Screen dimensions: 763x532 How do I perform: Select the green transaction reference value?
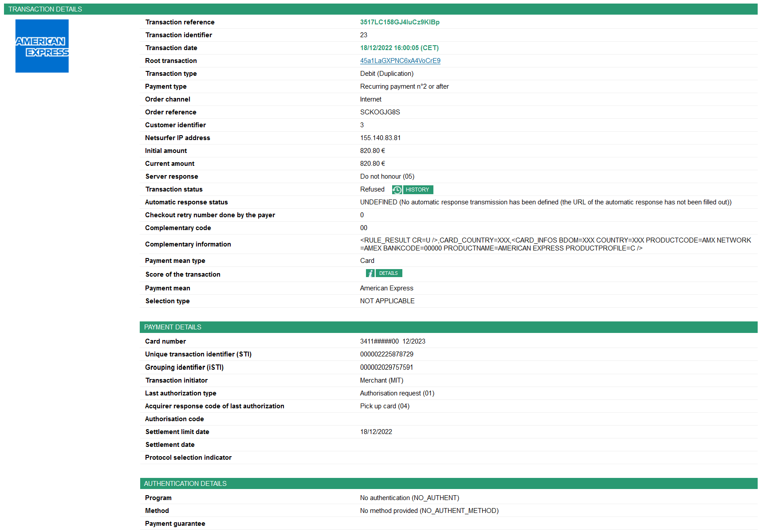[400, 22]
